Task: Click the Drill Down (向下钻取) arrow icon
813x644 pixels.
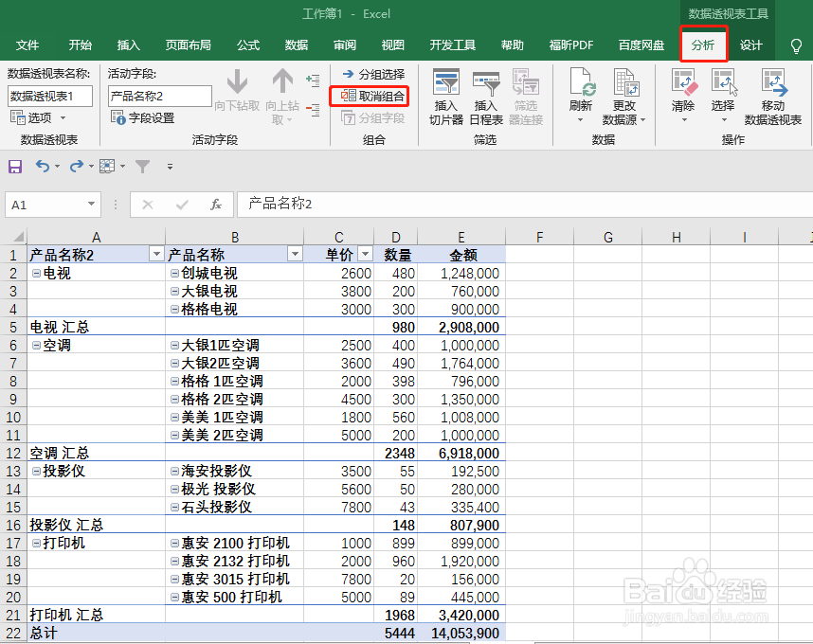Action: pos(237,81)
